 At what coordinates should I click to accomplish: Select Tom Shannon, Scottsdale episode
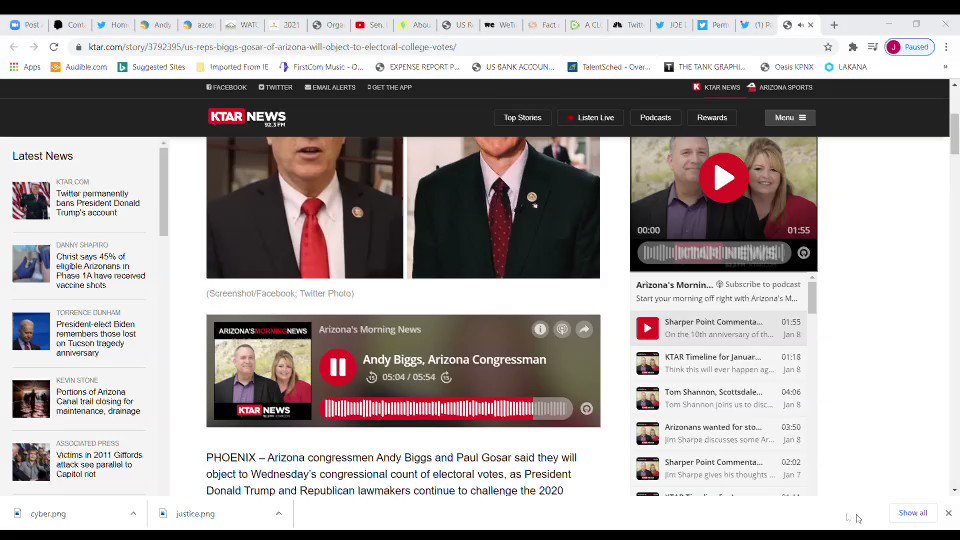[719, 398]
